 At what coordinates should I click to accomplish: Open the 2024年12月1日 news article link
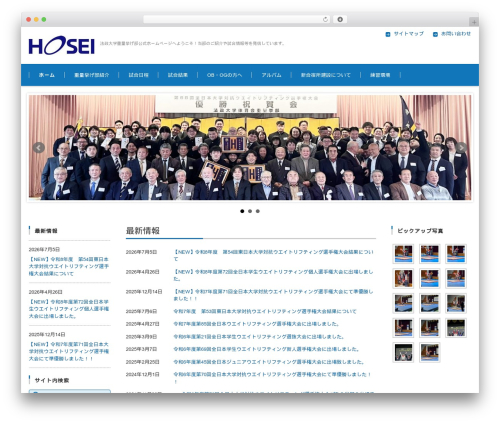tap(272, 378)
